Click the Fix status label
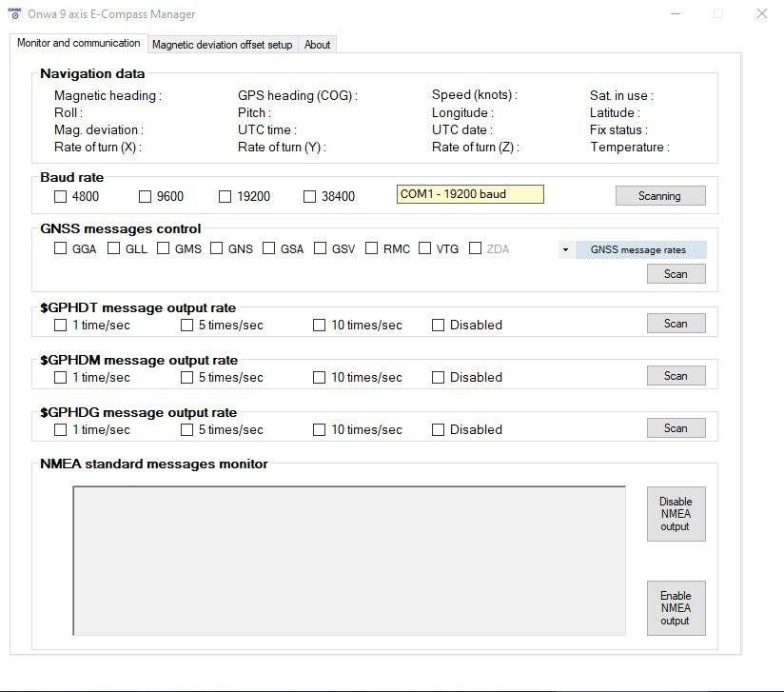 coord(618,130)
